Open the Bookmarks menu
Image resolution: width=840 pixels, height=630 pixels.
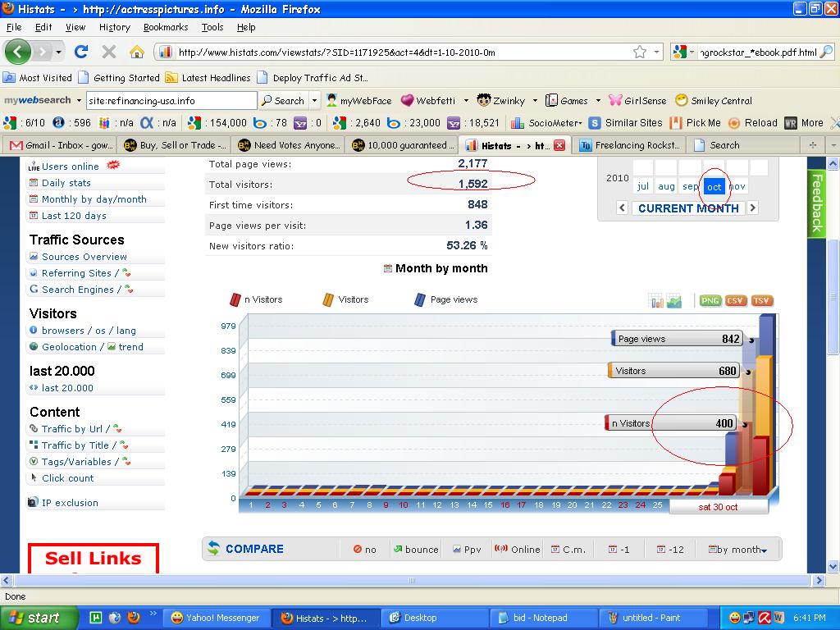pyautogui.click(x=166, y=27)
